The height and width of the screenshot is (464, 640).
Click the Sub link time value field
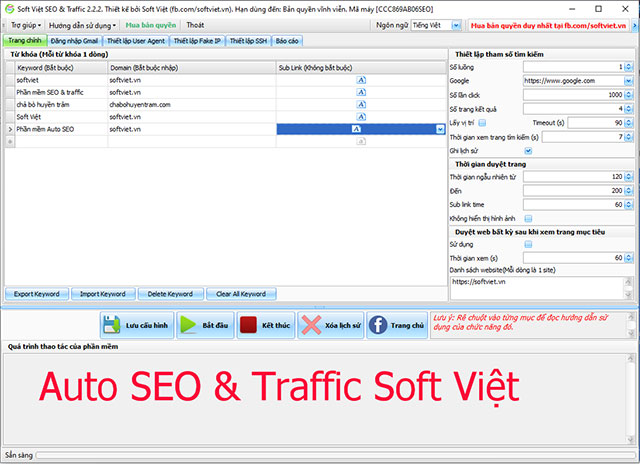(578, 204)
